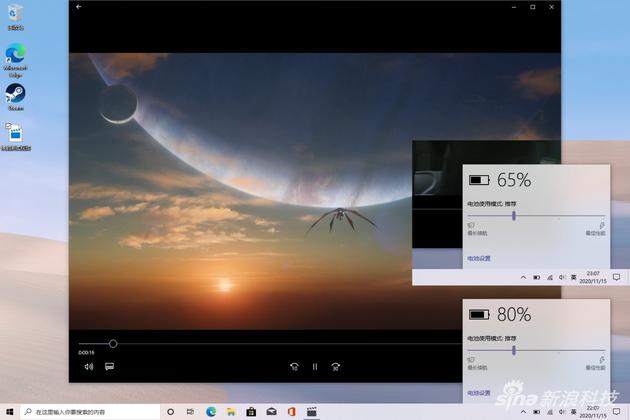
Task: Click battery settings link in 65% popup
Action: pyautogui.click(x=478, y=258)
